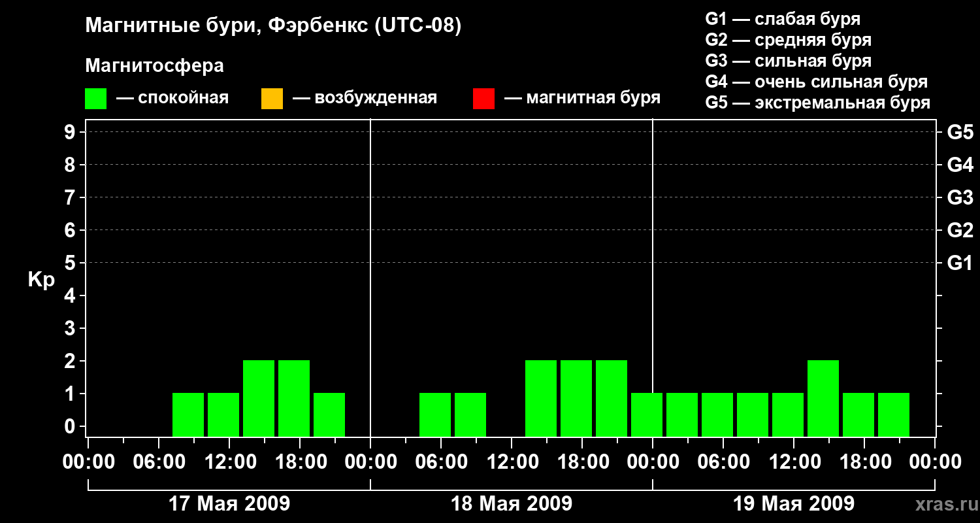Click the red swatch for «магнитная буря»

pyautogui.click(x=483, y=98)
